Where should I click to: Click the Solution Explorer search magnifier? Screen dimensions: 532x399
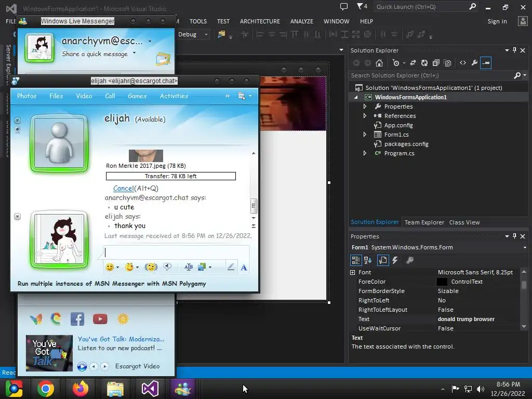(517, 75)
